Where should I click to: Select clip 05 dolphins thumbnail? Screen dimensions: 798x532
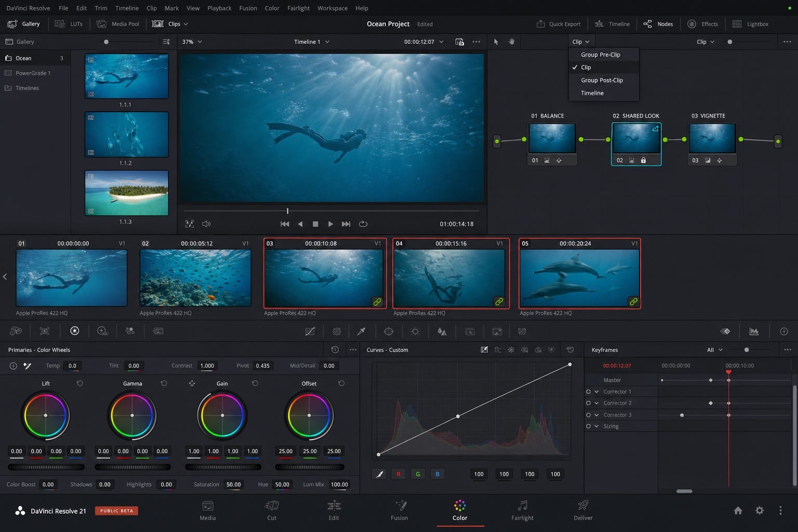click(579, 278)
